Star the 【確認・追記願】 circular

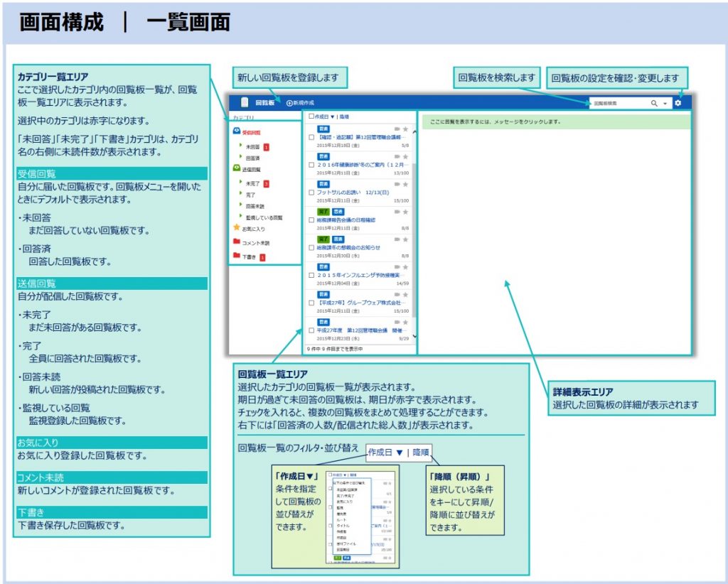pos(405,129)
